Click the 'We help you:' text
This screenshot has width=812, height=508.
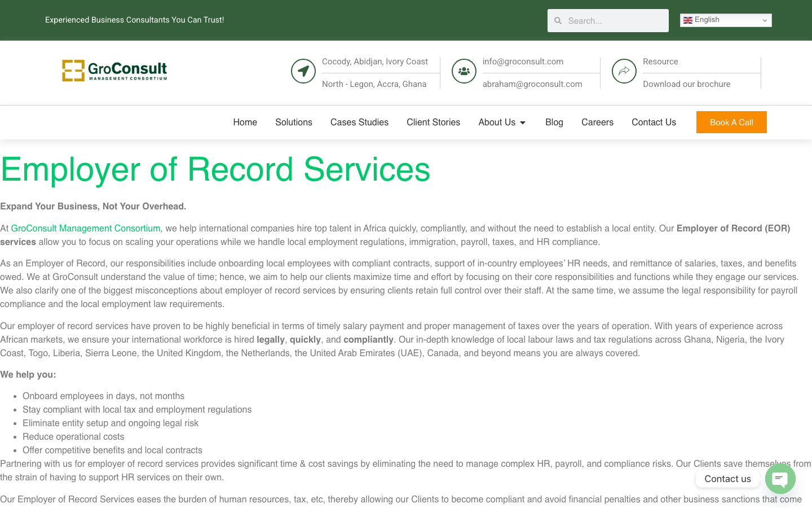28,374
